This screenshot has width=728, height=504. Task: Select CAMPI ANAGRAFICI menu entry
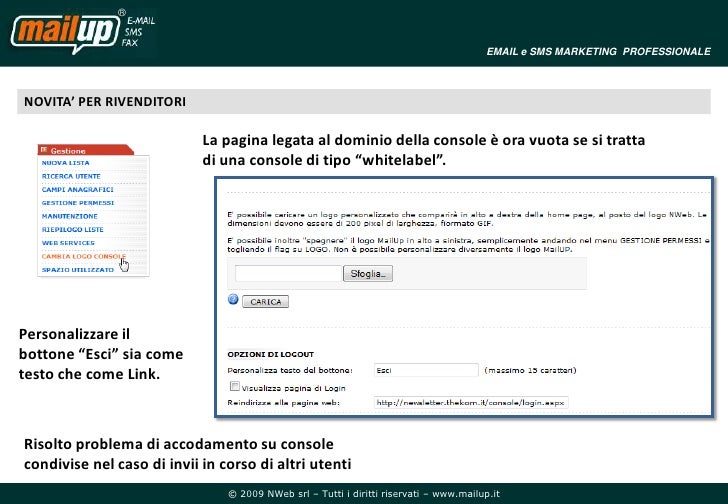[x=78, y=190]
